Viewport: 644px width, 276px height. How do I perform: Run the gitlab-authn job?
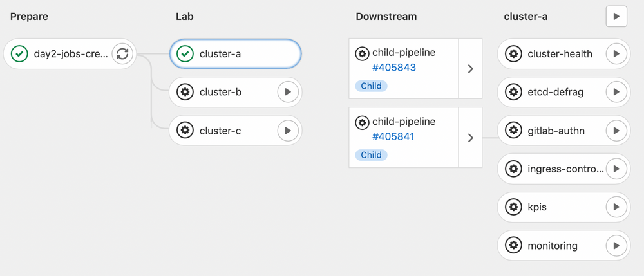tap(616, 131)
